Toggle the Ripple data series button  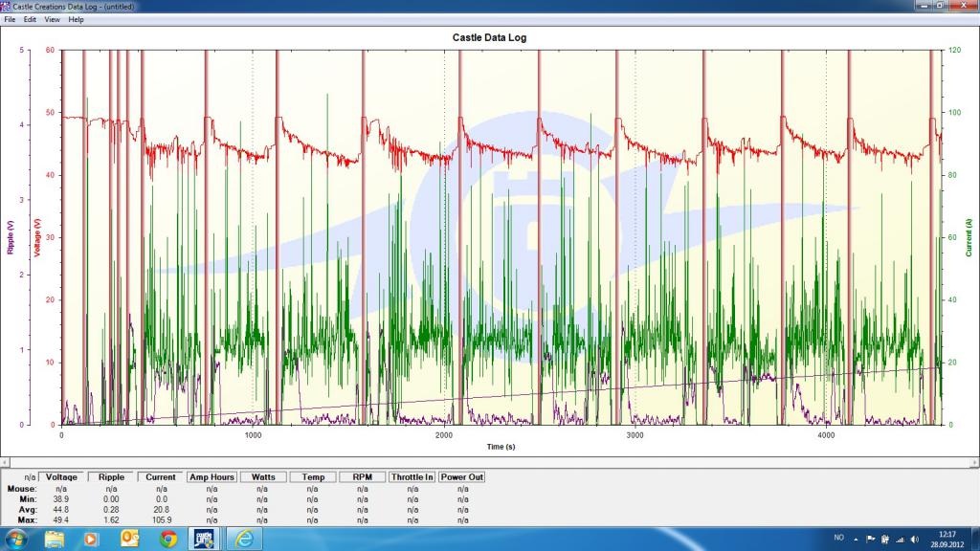point(111,476)
